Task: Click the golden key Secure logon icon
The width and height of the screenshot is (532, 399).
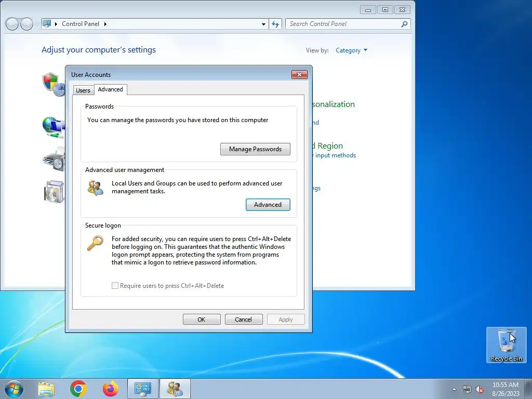Action: (96, 243)
